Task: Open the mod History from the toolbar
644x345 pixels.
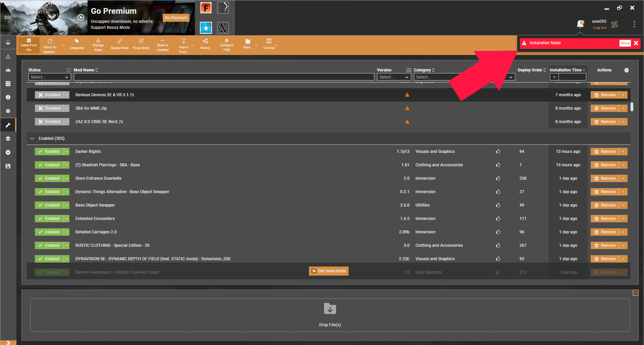Action: click(x=205, y=44)
